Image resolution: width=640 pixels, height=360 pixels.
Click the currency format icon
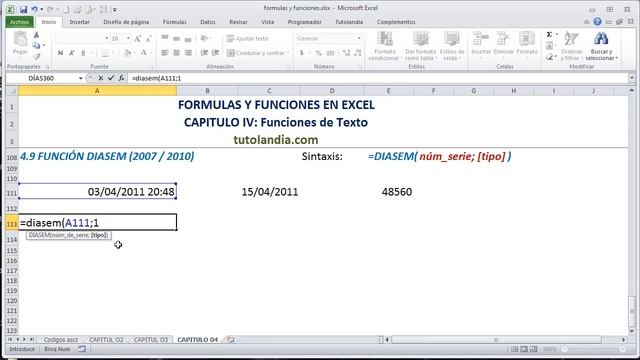click(x=302, y=53)
